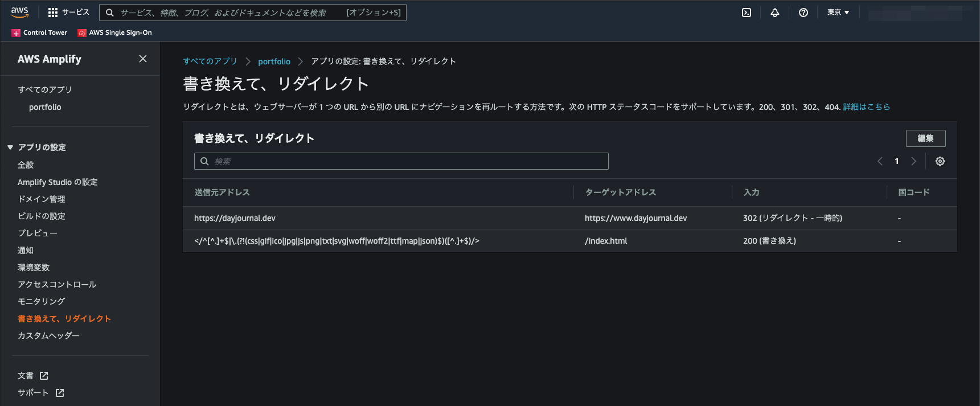Select 書き換えて、リダイレクト in sidebar
The image size is (980, 406).
point(64,318)
